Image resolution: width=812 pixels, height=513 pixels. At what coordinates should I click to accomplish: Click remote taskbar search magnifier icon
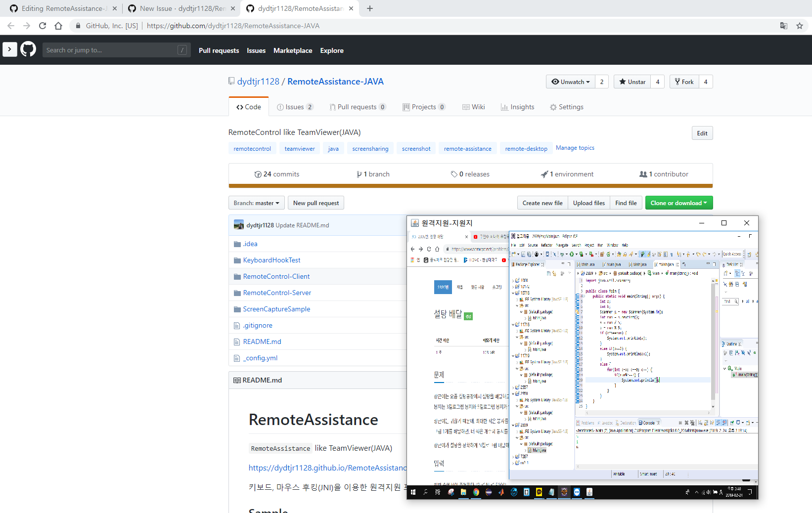tap(425, 492)
